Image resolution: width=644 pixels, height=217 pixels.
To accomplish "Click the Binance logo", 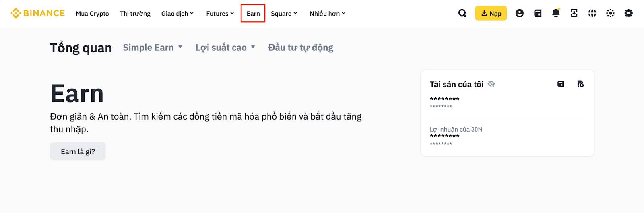I will click(37, 13).
